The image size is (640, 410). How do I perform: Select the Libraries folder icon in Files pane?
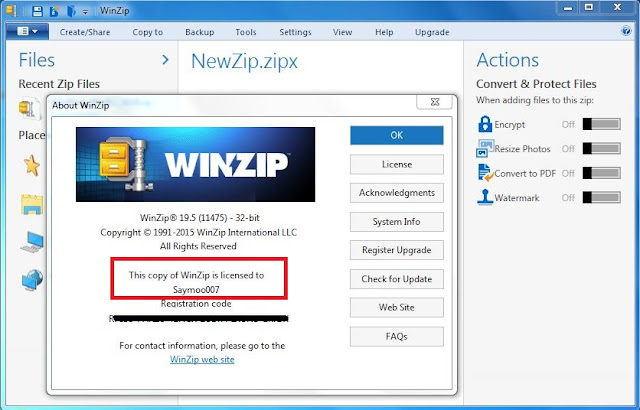32,204
